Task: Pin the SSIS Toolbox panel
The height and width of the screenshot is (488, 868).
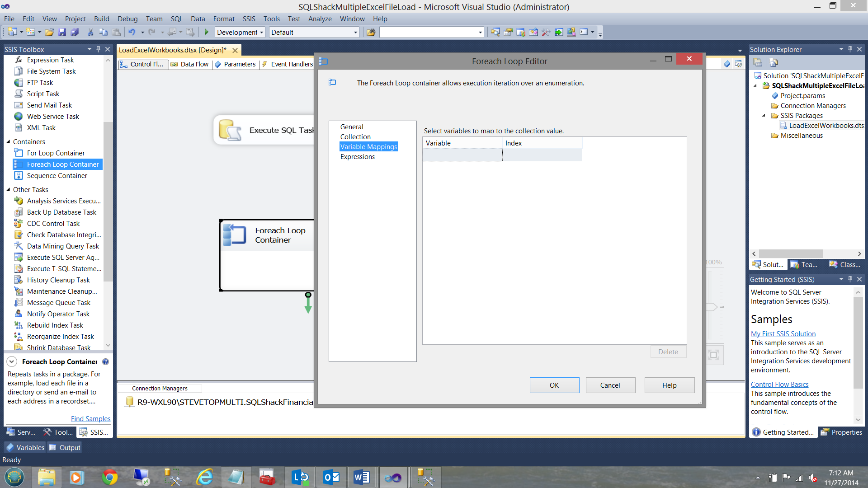Action: pyautogui.click(x=98, y=49)
